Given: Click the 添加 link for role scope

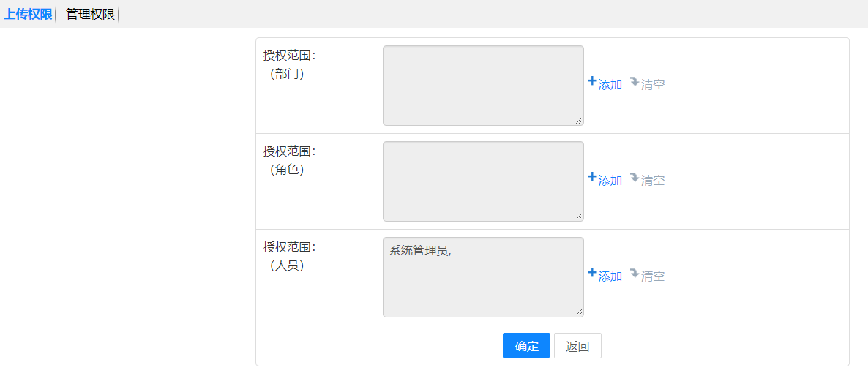Looking at the screenshot, I should [x=610, y=181].
